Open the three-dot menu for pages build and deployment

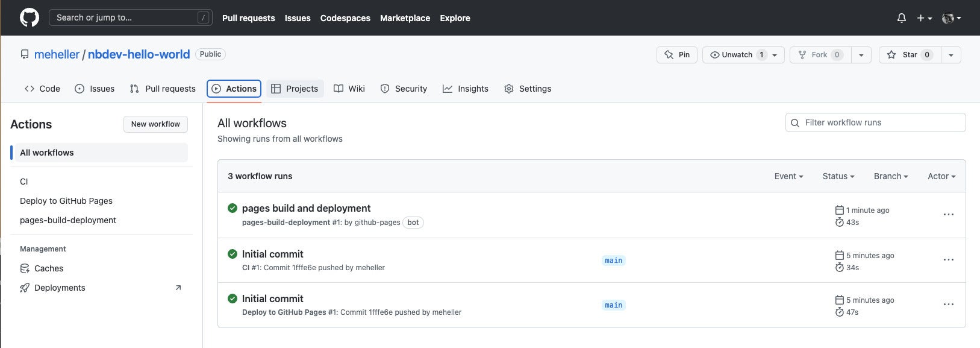[x=949, y=215]
